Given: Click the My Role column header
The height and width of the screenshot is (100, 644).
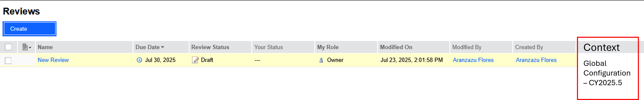Looking at the screenshot, I should click(x=328, y=47).
